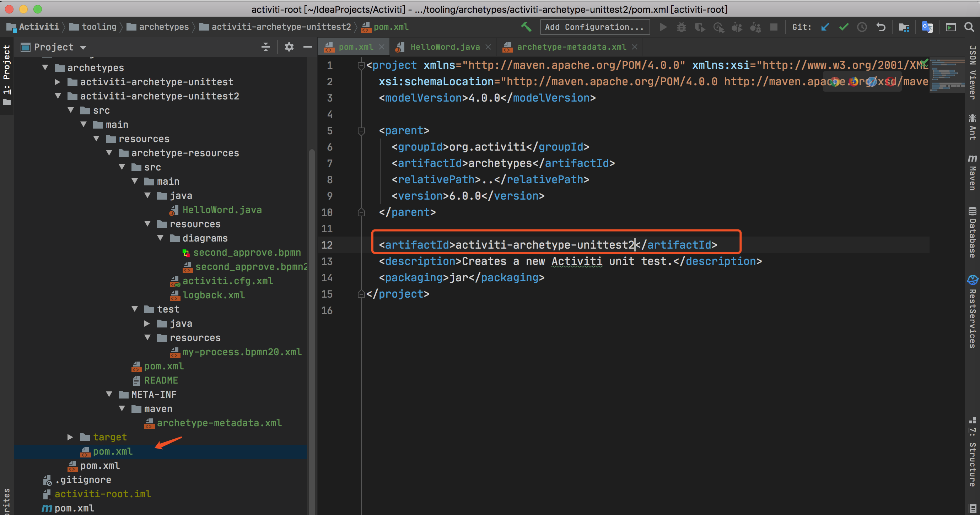The image size is (980, 515).
Task: Open in Chrome browser icon in editor
Action: pos(835,81)
